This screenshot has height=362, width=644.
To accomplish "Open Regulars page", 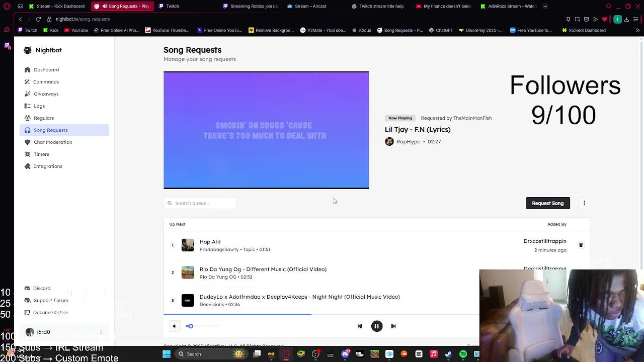I will (64, 118).
